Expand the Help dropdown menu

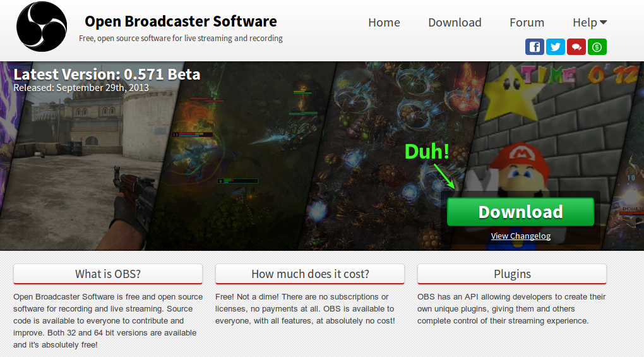click(590, 23)
